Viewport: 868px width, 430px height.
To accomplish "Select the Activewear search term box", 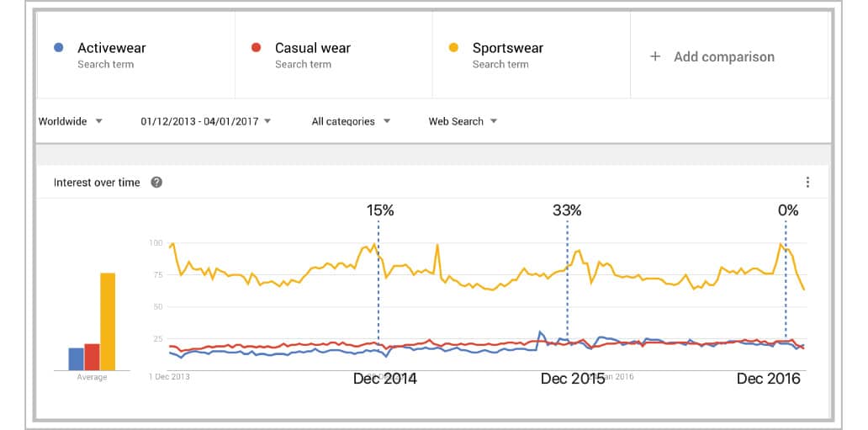I will point(136,56).
